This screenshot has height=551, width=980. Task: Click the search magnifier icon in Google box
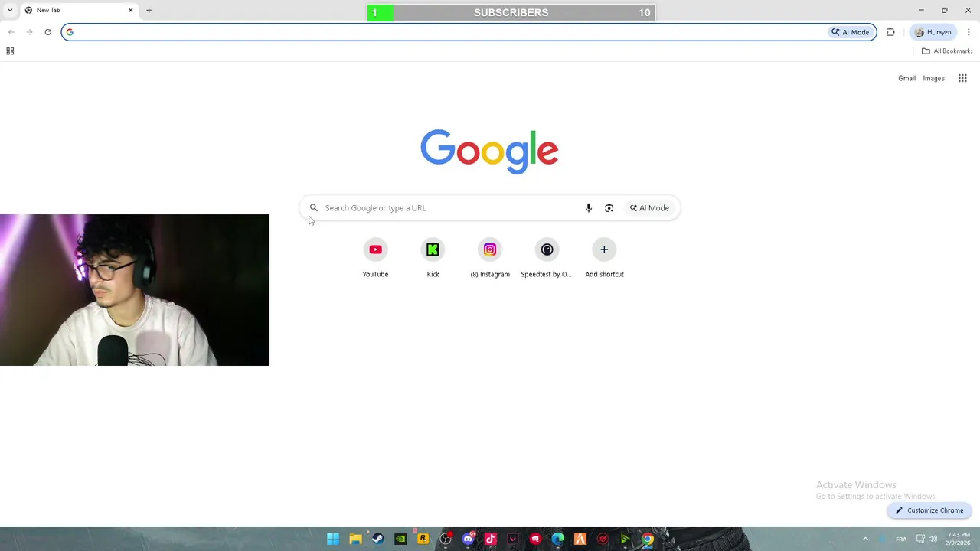313,208
